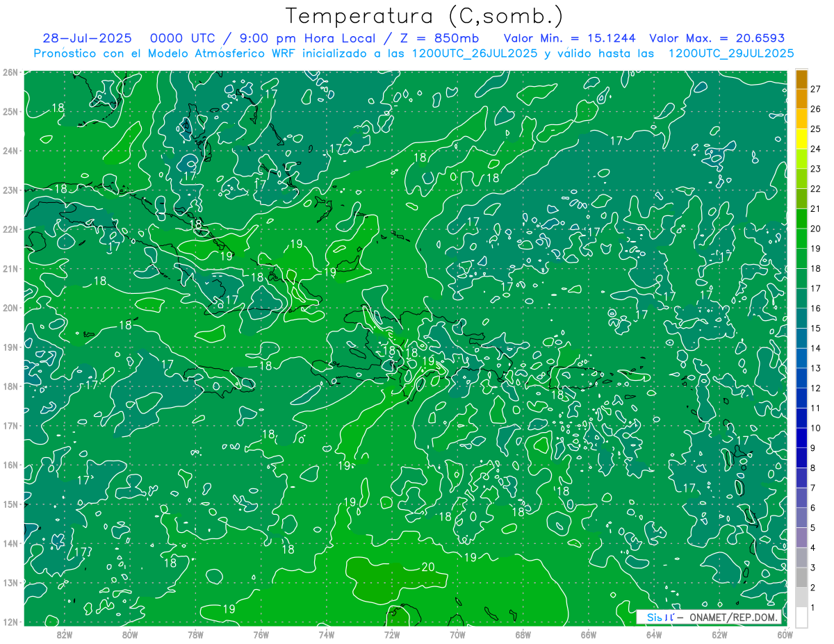Viewport: 834px width, 644px height.
Task: Click the '0000 UTC' time text
Action: pos(183,38)
